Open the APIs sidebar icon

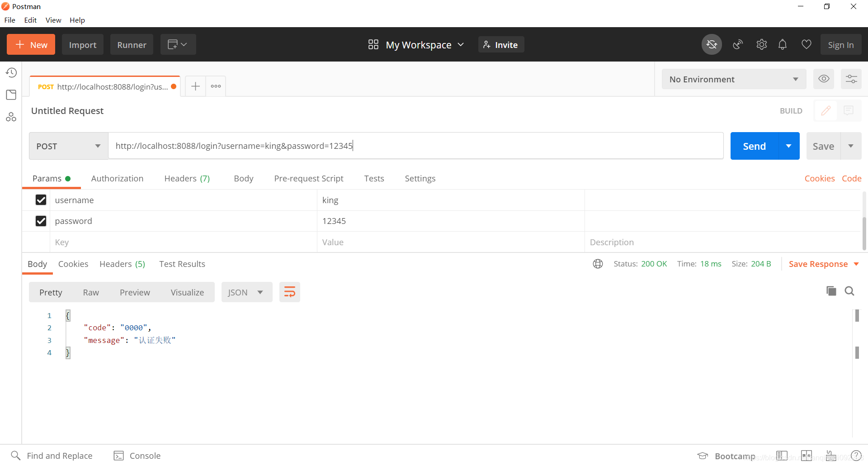point(11,117)
